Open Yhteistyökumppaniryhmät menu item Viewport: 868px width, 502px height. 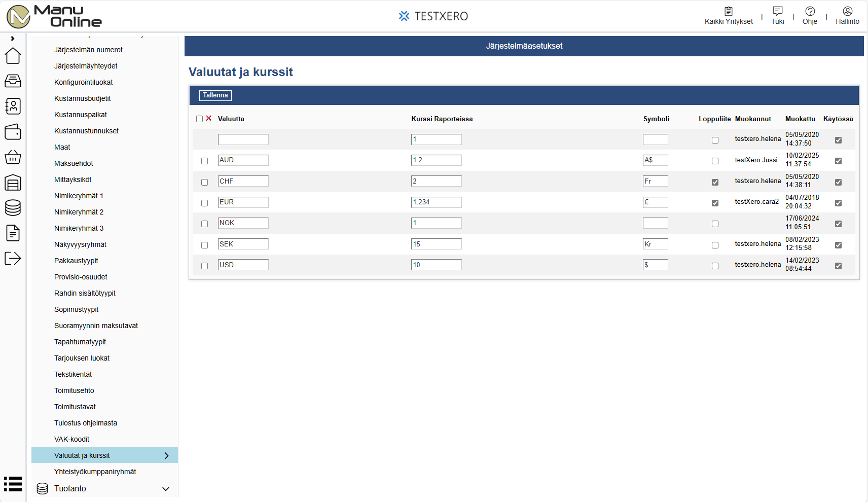[x=95, y=472]
